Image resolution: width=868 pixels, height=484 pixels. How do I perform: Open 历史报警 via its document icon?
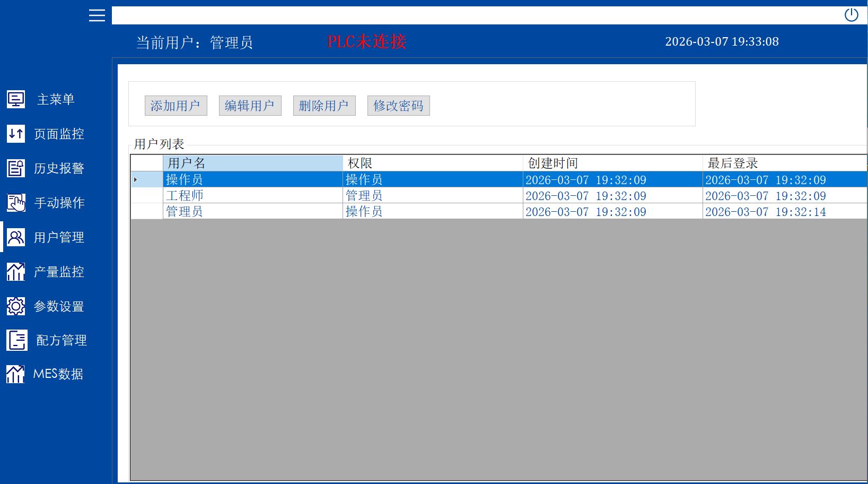point(16,168)
